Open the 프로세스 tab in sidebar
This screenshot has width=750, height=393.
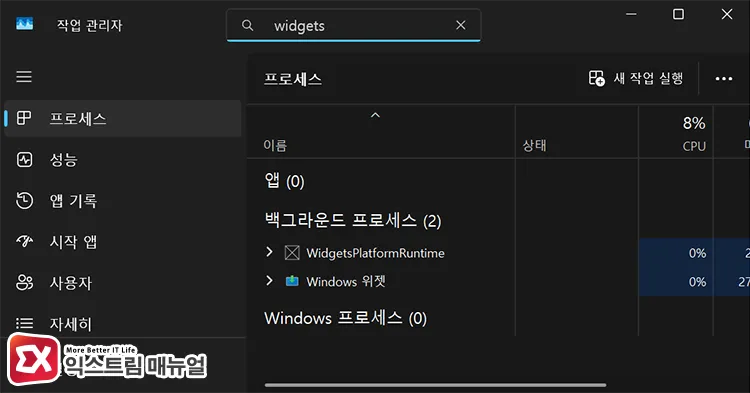pyautogui.click(x=122, y=119)
